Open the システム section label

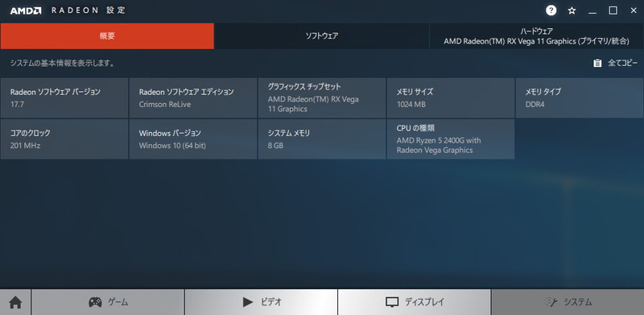[x=577, y=302]
